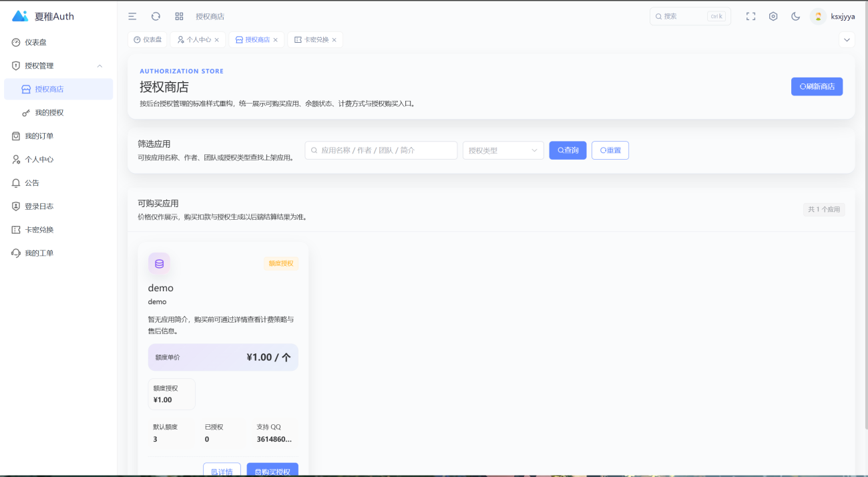The width and height of the screenshot is (868, 477).
Task: Focus the 应用名称 / 作者 / 团队 / 简介 search field
Action: pos(381,150)
